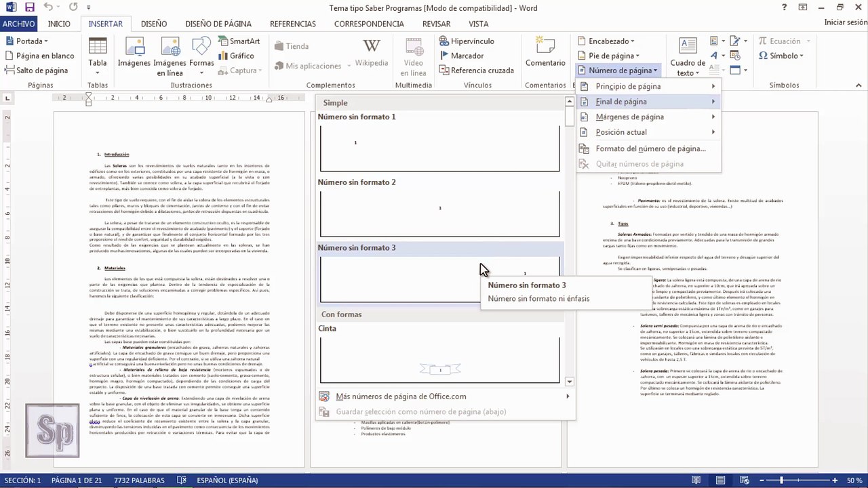Click the zoom in plus button
The width and height of the screenshot is (868, 488).
pos(836,481)
